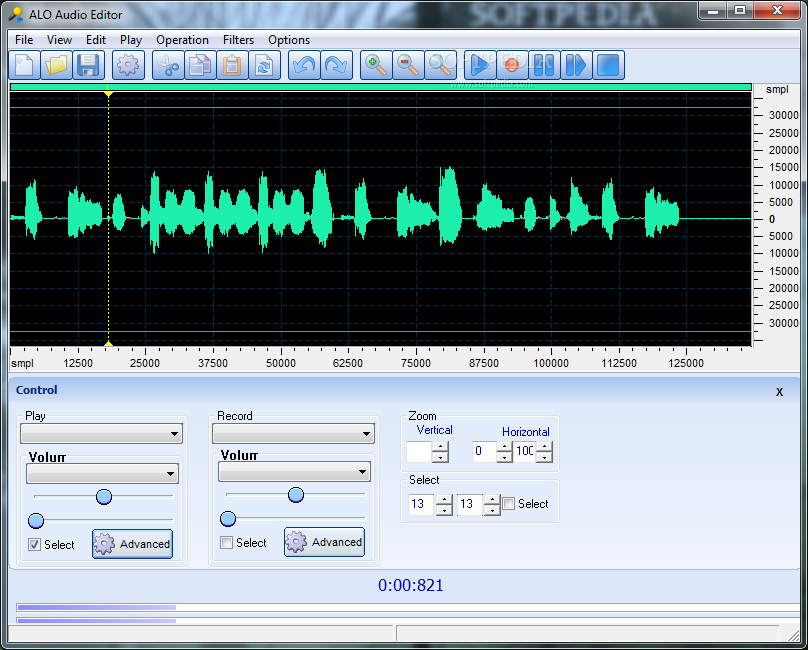Pause playback with the toolbar pause icon
The image size is (808, 650).
click(x=544, y=65)
